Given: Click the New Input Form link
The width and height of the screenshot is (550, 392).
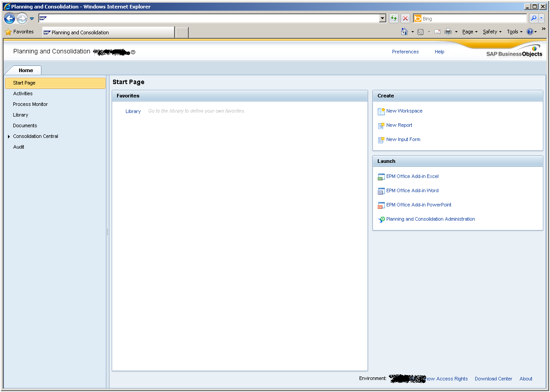Looking at the screenshot, I should pos(403,140).
